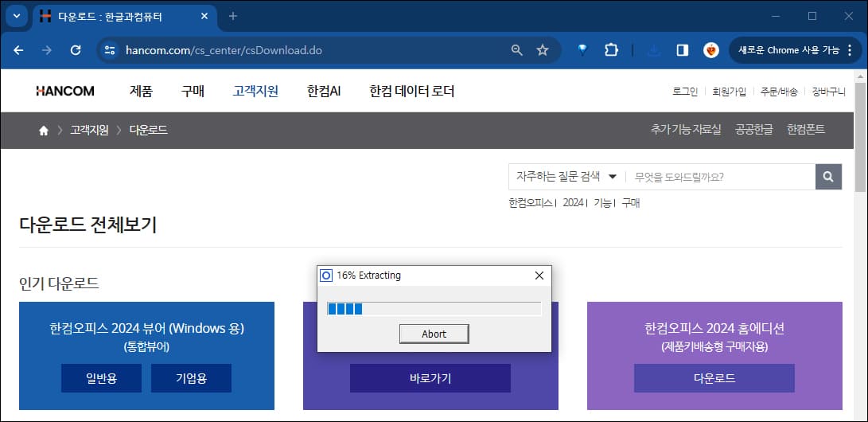Click the address bar URL
Viewport: 868px width, 422px height.
tap(224, 50)
